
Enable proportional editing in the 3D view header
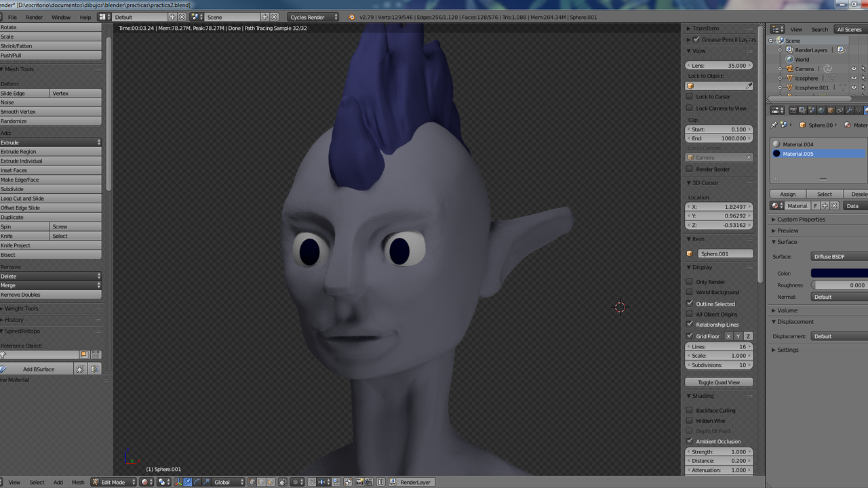295,482
